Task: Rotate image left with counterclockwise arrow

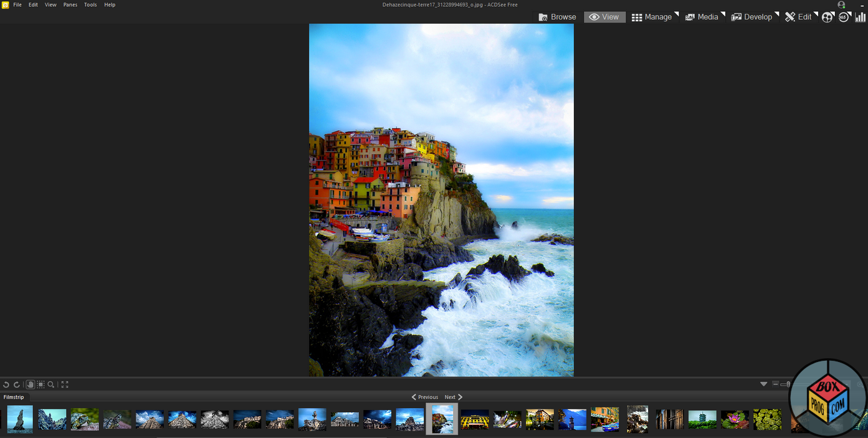Action: coord(6,384)
